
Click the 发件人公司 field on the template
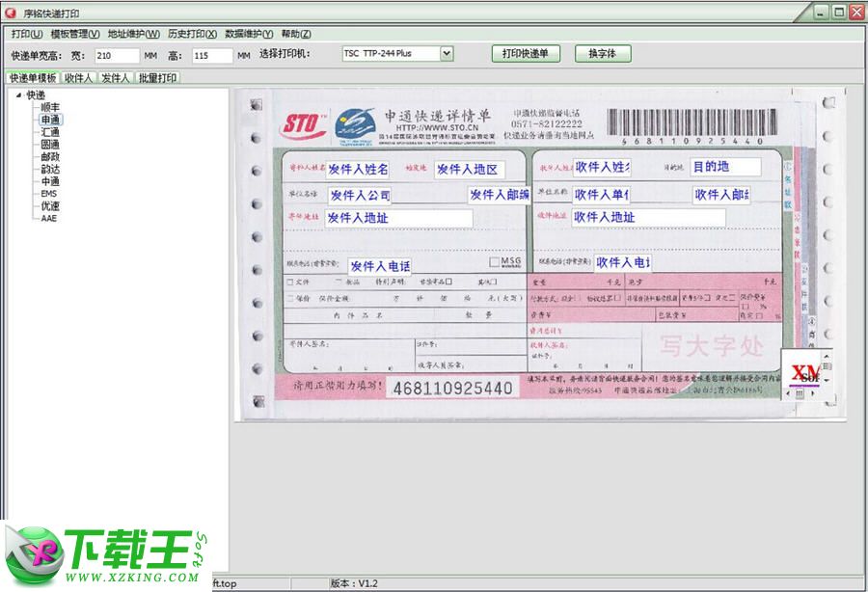point(360,196)
